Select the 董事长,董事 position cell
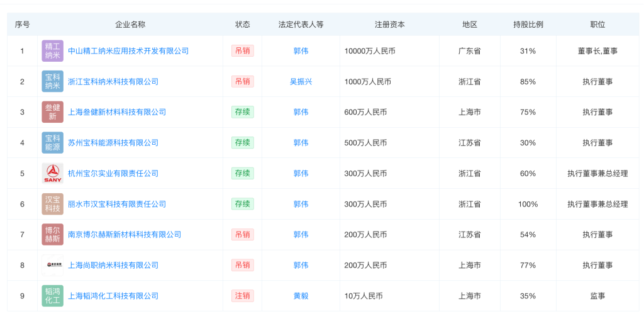 pyautogui.click(x=597, y=51)
